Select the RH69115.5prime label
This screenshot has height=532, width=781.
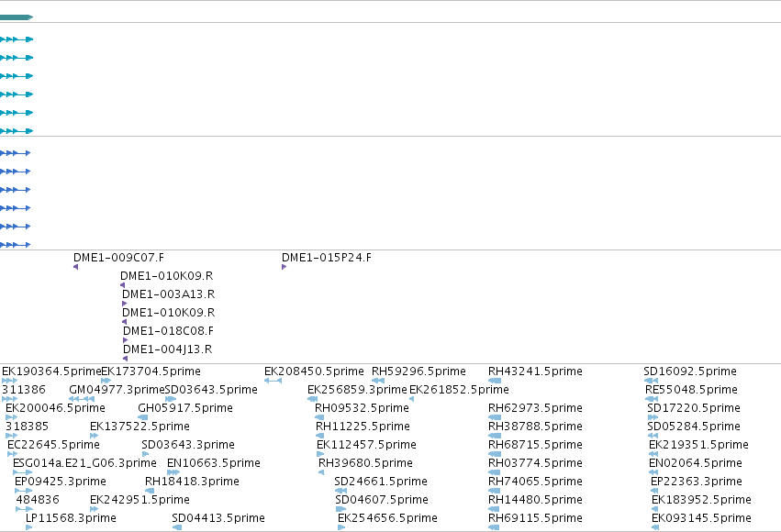pyautogui.click(x=535, y=518)
